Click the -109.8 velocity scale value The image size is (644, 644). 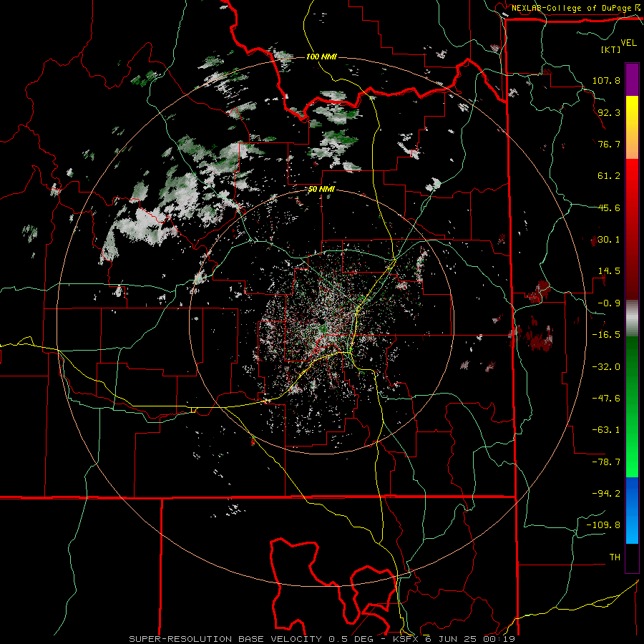[x=603, y=525]
